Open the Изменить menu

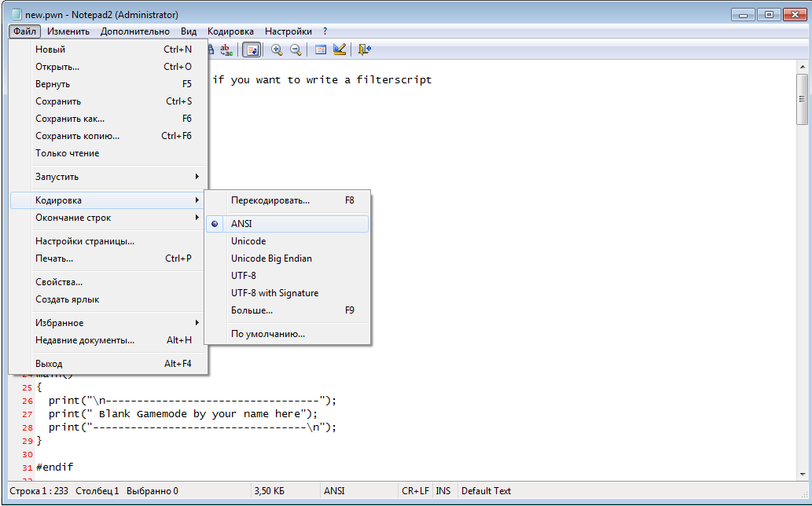click(67, 31)
